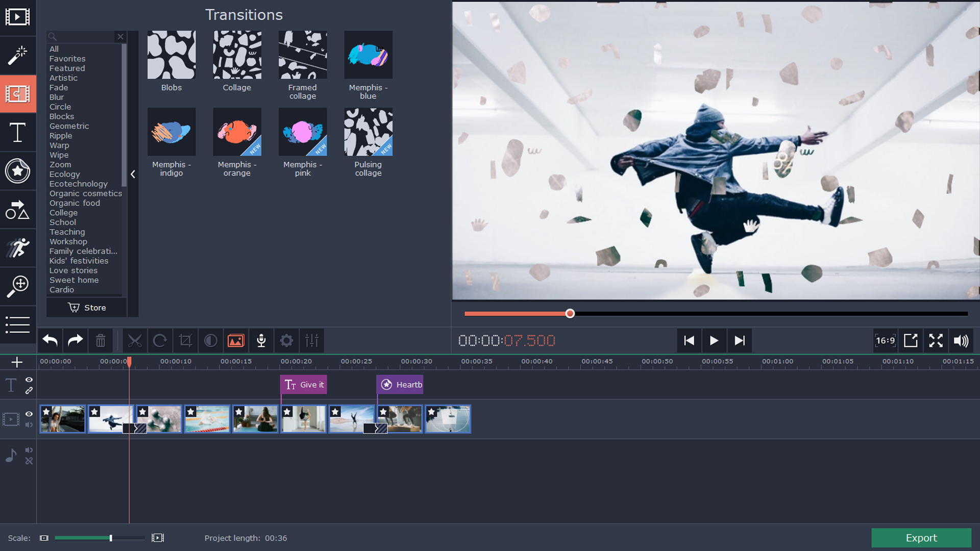
Task: Select the Callouts tool in the sidebar
Action: point(18,210)
